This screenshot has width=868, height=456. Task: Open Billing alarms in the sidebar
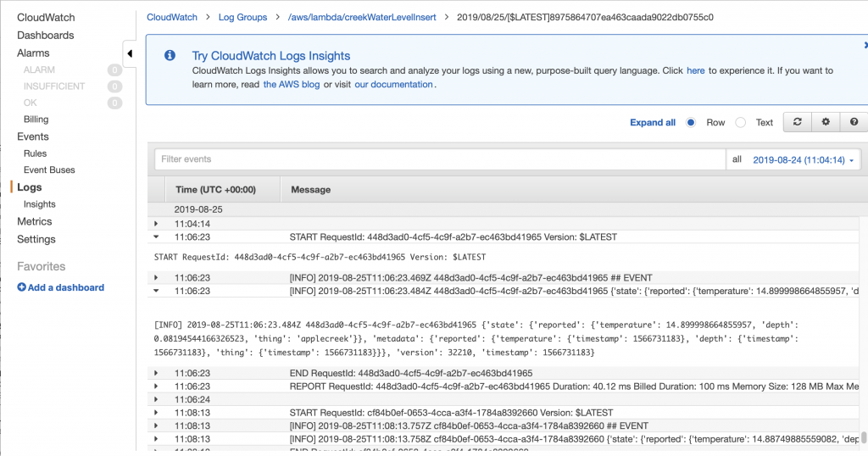click(36, 120)
